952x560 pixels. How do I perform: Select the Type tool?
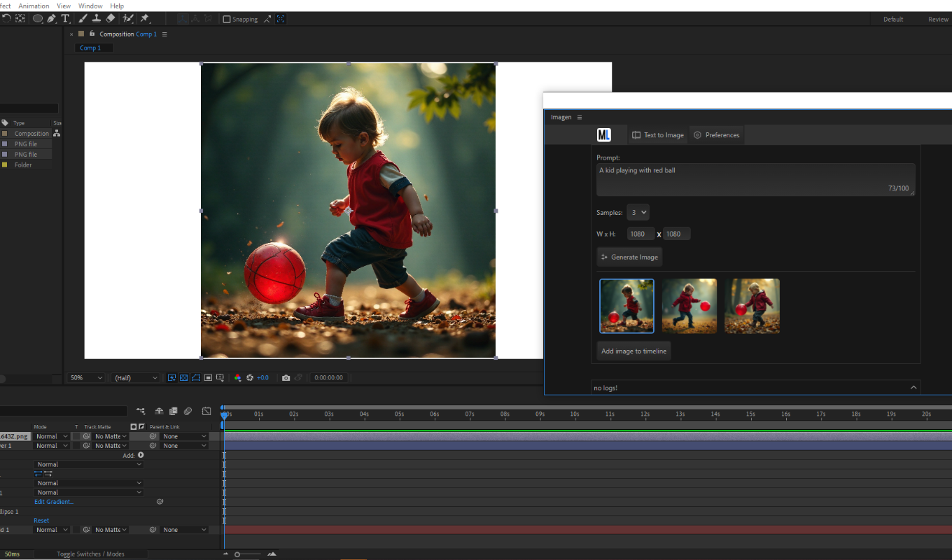tap(65, 19)
